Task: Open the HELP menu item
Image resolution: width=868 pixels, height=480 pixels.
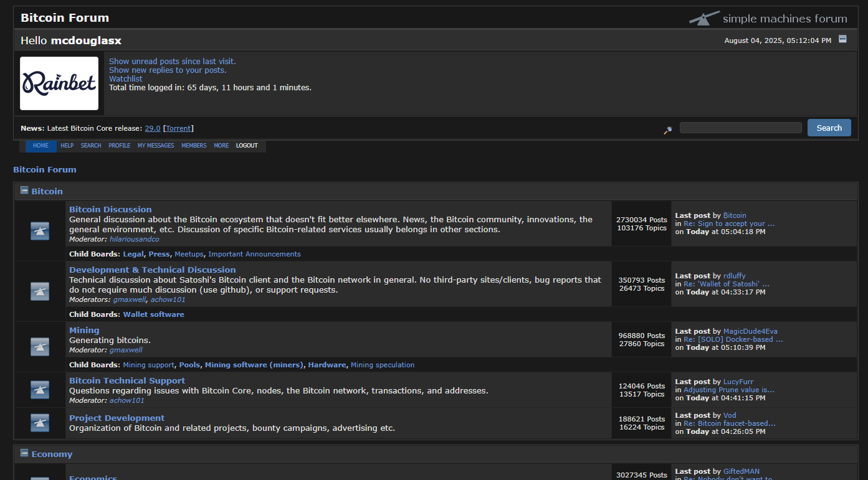Action: (x=67, y=146)
